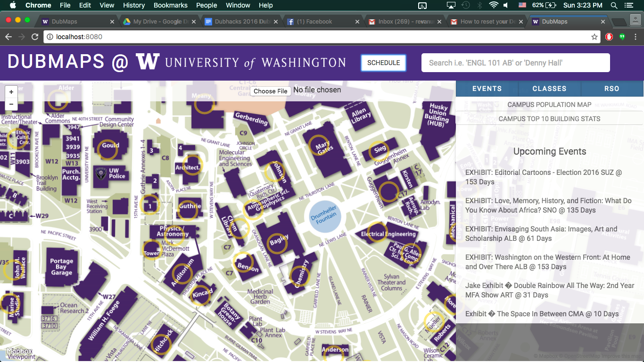Click the Sieg building marker
This screenshot has height=362, width=644.
pos(379,151)
